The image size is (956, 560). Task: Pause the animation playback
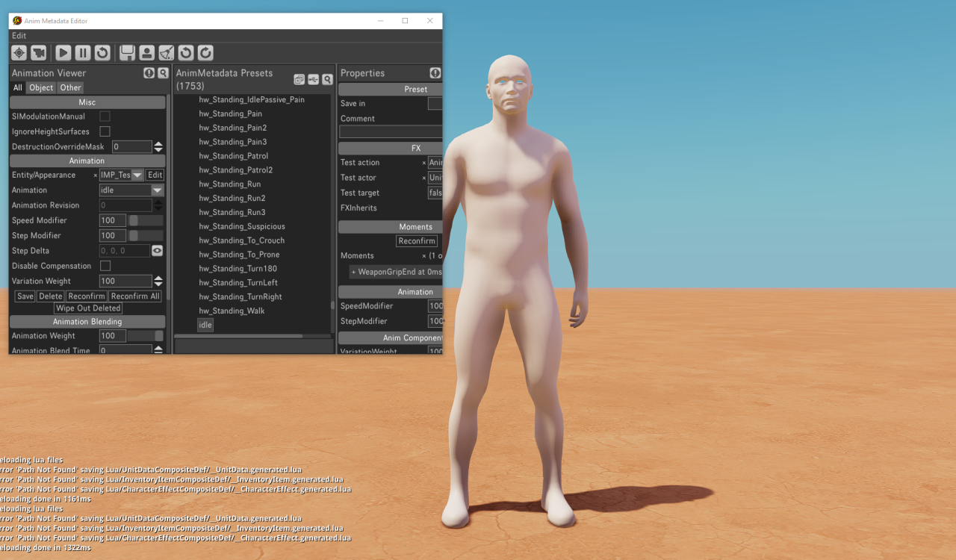83,53
